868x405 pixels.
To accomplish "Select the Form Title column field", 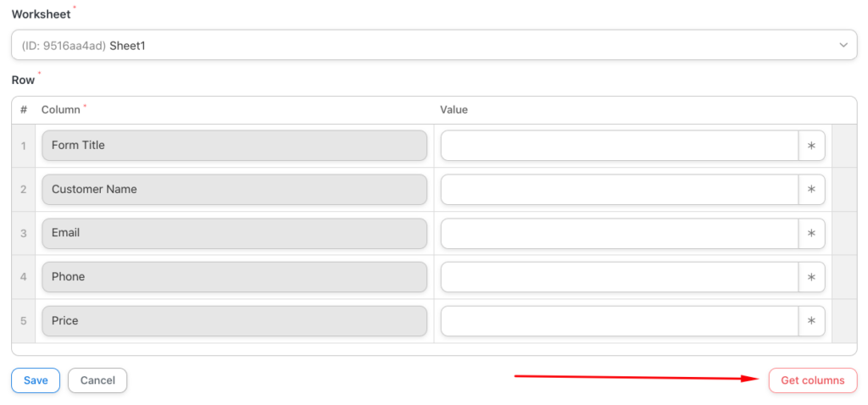I will [x=234, y=146].
